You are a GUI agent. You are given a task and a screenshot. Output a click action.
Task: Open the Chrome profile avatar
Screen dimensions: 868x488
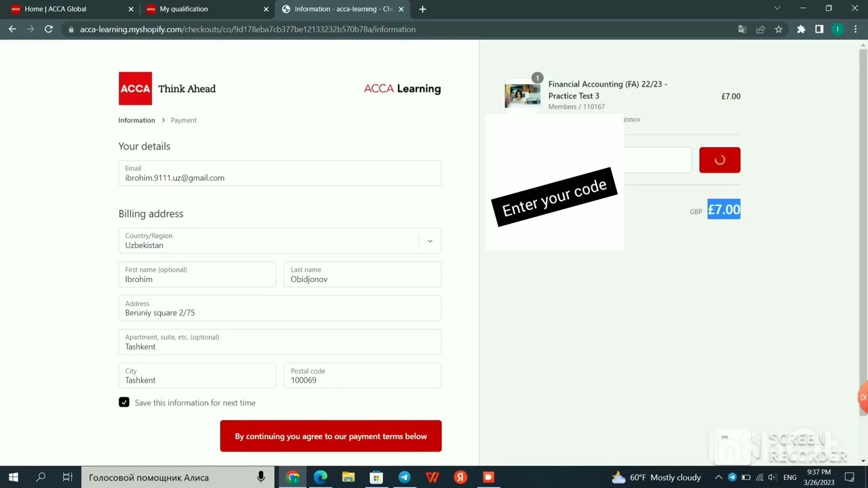pos(838,29)
